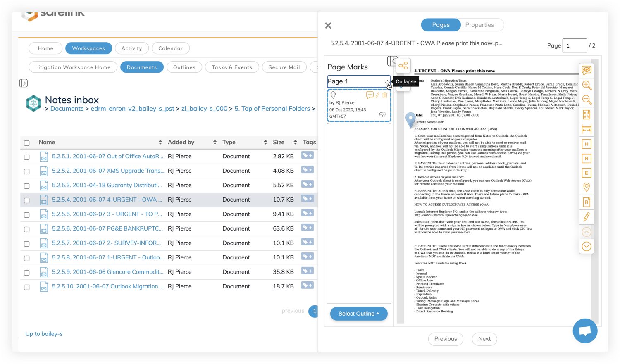This screenshot has height=364, width=620.
Task: Select the H highlight tool
Action: pos(587,144)
